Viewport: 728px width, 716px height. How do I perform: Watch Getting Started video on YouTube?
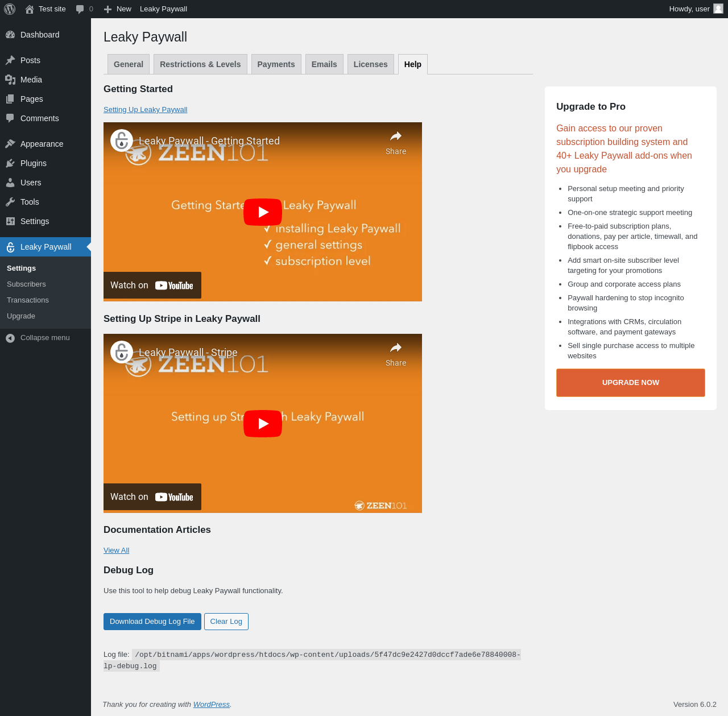[152, 285]
